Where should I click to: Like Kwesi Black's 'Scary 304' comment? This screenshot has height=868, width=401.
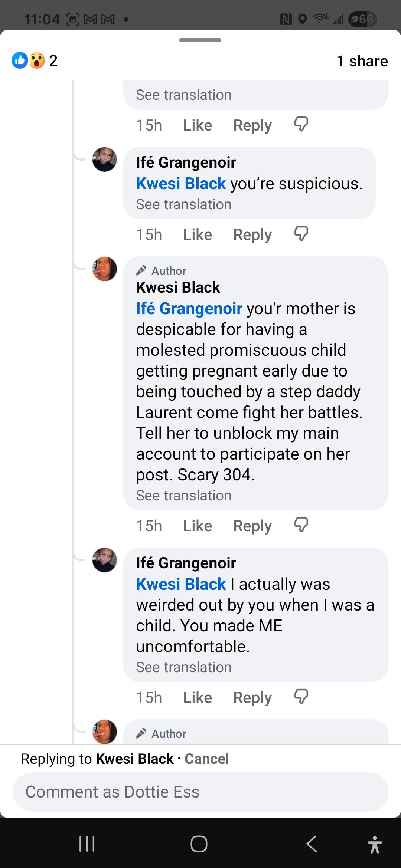(197, 526)
